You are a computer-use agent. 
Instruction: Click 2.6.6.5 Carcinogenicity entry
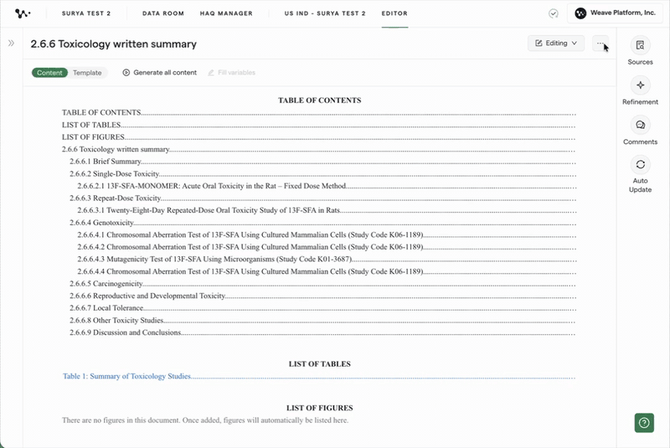coord(323,284)
